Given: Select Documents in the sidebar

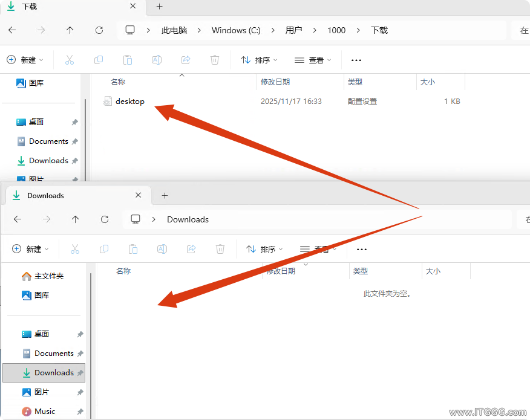Looking at the screenshot, I should (50, 141).
